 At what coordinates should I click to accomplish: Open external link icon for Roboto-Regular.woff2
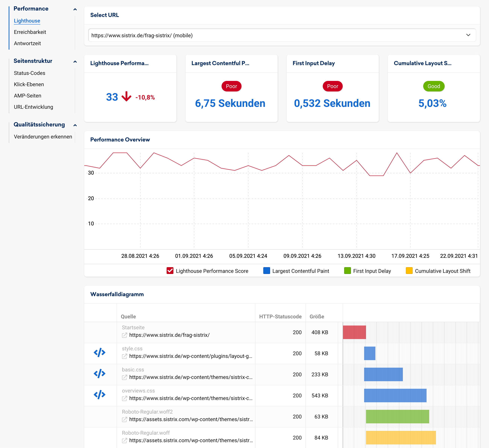click(125, 419)
